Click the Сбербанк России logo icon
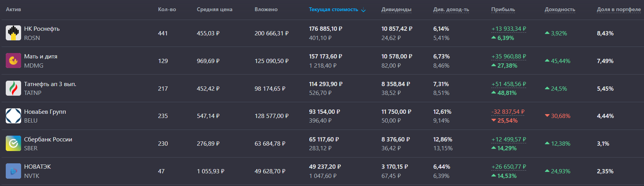The image size is (644, 186). (13, 143)
